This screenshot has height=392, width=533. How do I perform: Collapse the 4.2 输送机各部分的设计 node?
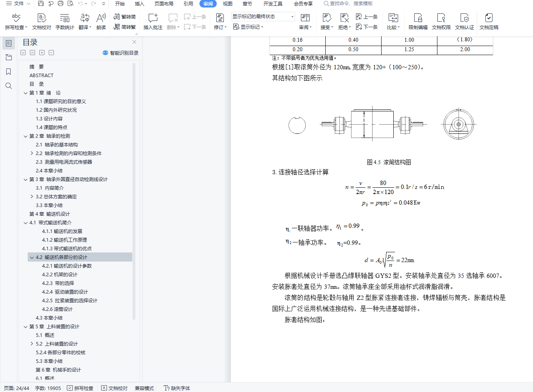[x=32, y=257]
